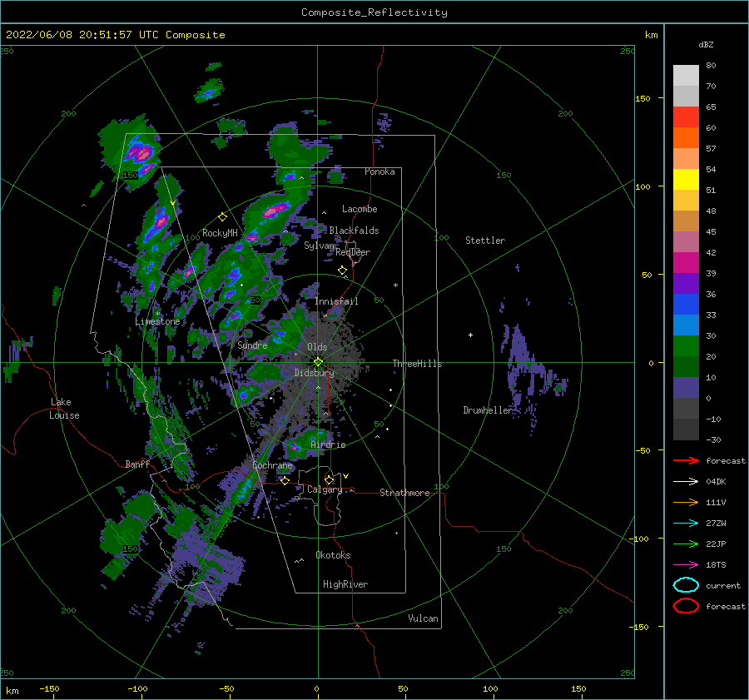Screen dimensions: 749x700
Task: Click the Olds city label
Action: point(317,347)
